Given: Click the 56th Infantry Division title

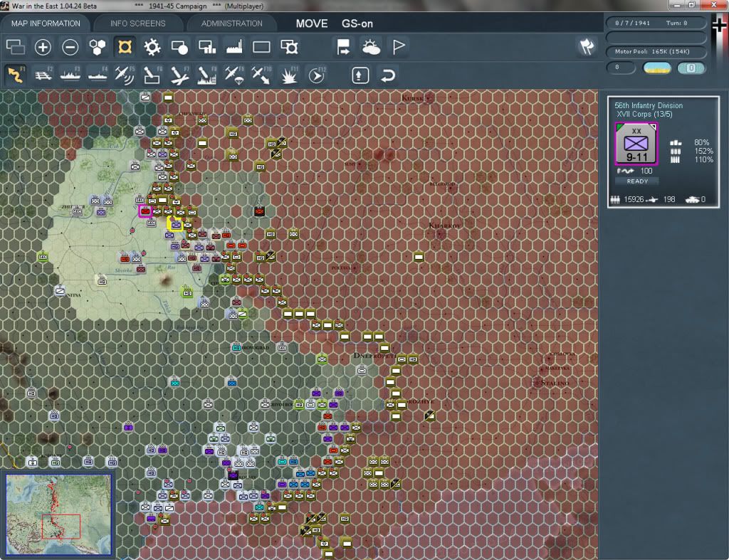Looking at the screenshot, I should (649, 105).
